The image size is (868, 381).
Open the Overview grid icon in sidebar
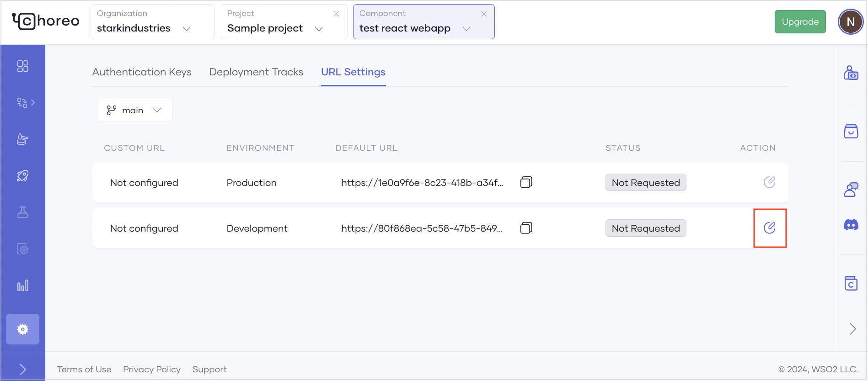pos(22,66)
